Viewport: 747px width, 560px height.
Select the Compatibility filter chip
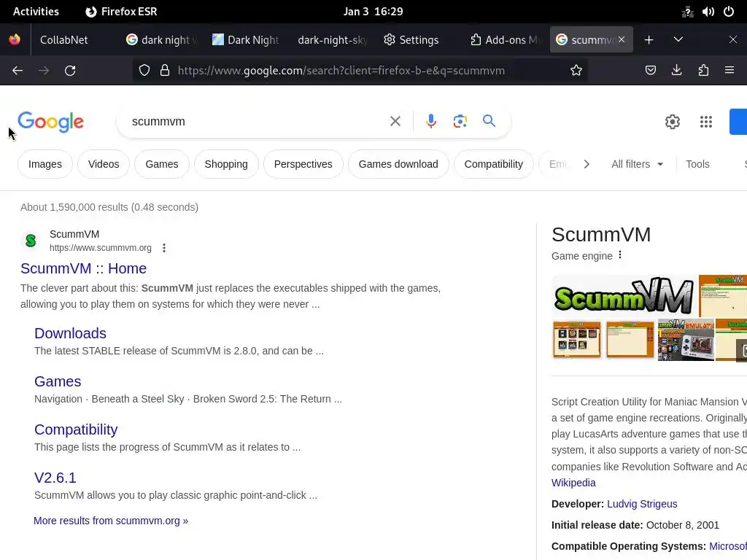point(494,164)
